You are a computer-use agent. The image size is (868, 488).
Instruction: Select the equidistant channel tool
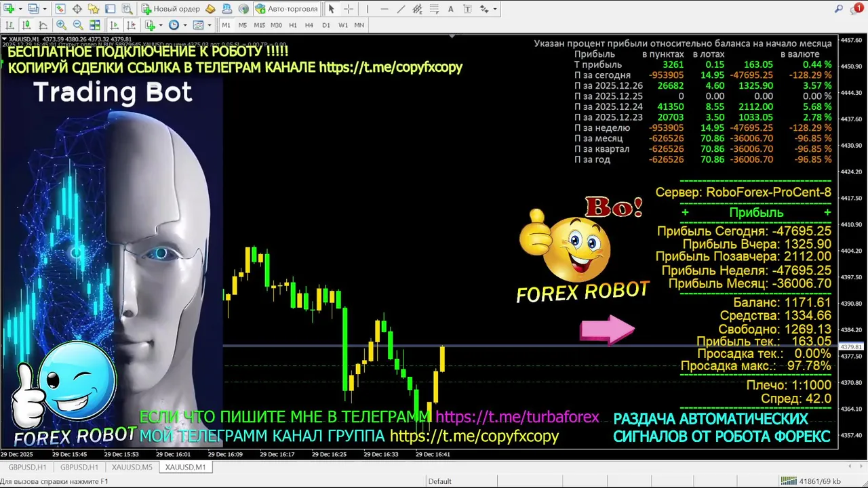click(x=418, y=9)
